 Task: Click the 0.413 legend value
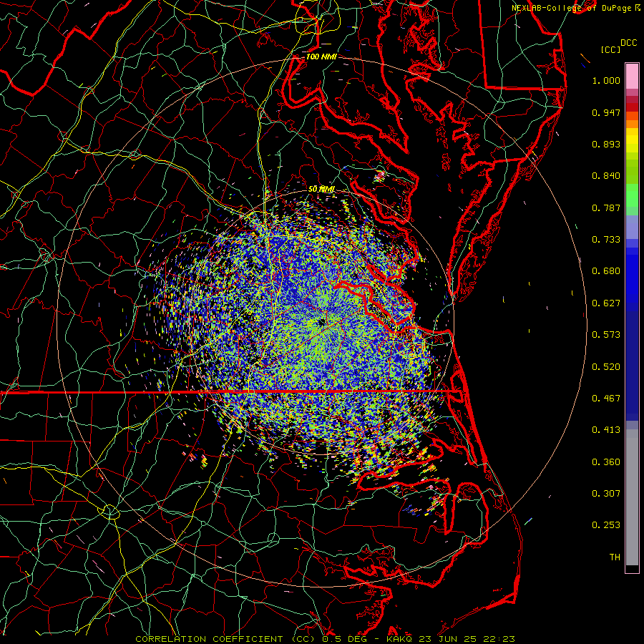[606, 430]
